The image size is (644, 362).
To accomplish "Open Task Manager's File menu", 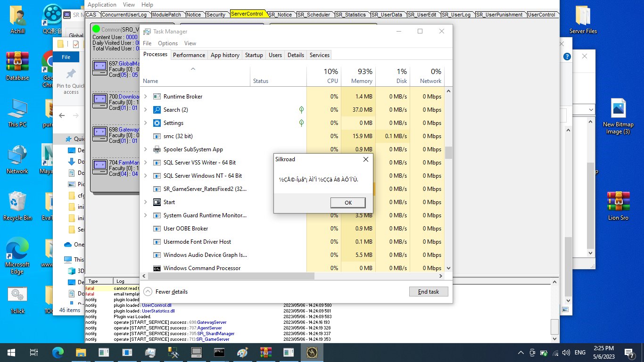I will pyautogui.click(x=147, y=43).
